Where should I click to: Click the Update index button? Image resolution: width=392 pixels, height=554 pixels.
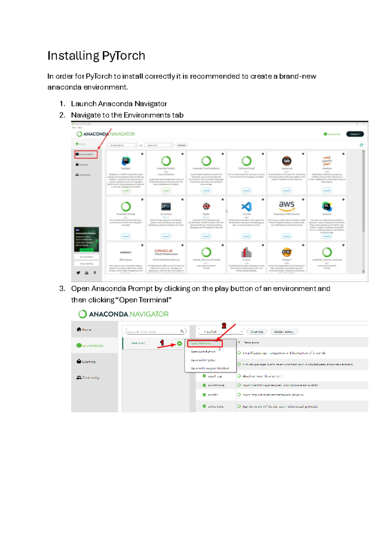point(284,332)
